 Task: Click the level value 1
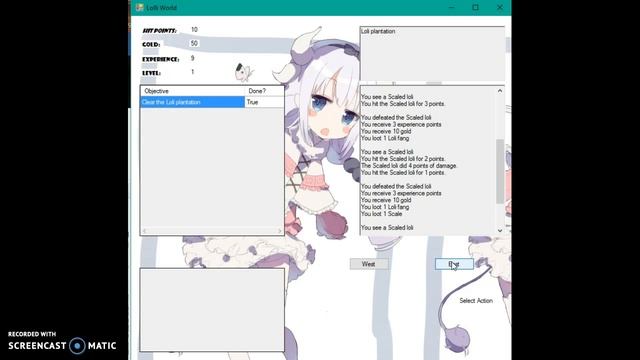coord(193,72)
